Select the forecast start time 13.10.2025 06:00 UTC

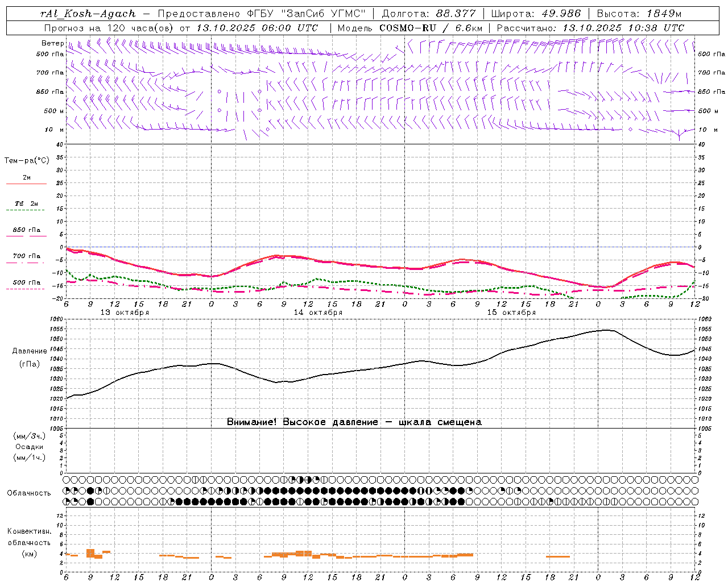pos(257,28)
